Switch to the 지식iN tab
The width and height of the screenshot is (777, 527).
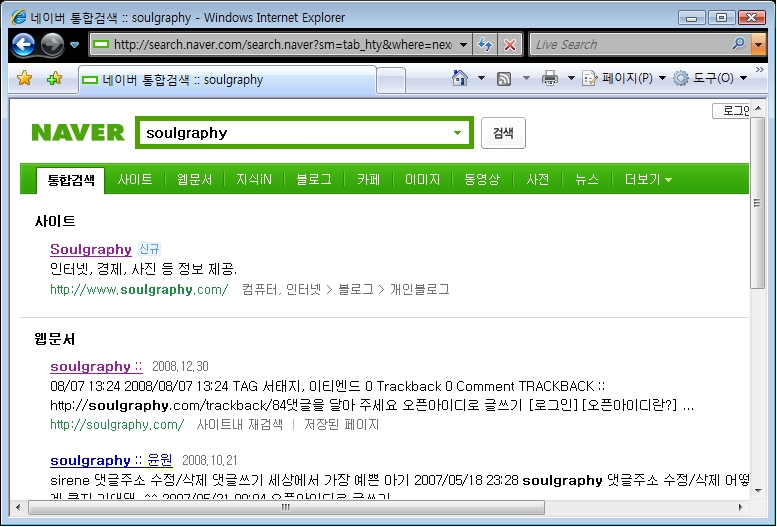254,179
